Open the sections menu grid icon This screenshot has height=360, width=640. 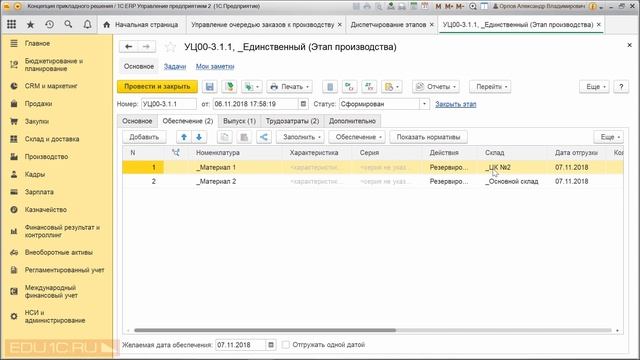(x=11, y=24)
